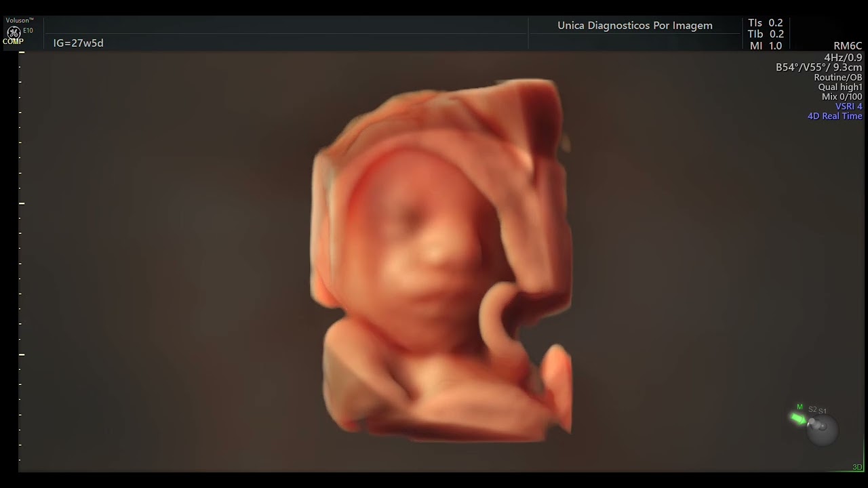Click the probe orientation sphere icon
Screen dimensions: 868x488
[x=823, y=430]
